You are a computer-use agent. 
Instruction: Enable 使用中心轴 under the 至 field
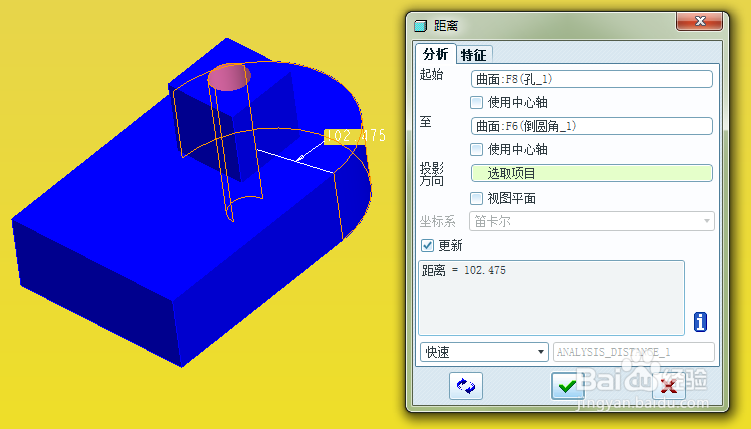(x=476, y=149)
